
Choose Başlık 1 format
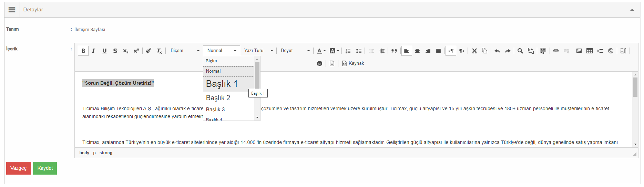click(229, 84)
